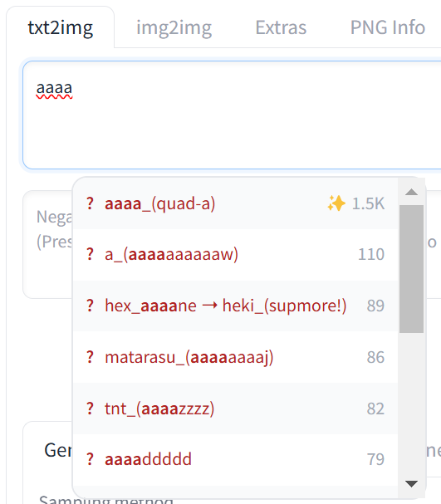Click the autocomplete list scroll up arrow

tap(411, 192)
